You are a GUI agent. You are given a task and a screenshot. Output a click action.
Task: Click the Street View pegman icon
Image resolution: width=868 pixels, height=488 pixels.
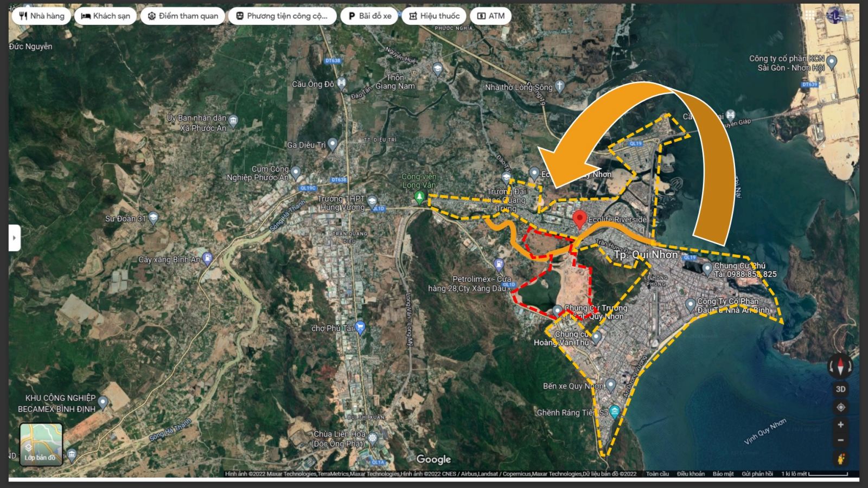(841, 459)
